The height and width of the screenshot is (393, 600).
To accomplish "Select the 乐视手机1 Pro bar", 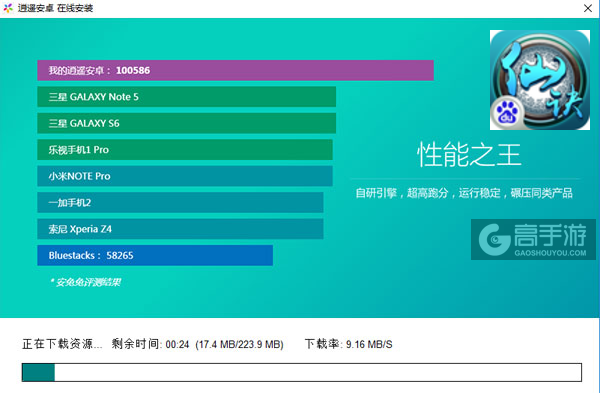I will click(185, 150).
